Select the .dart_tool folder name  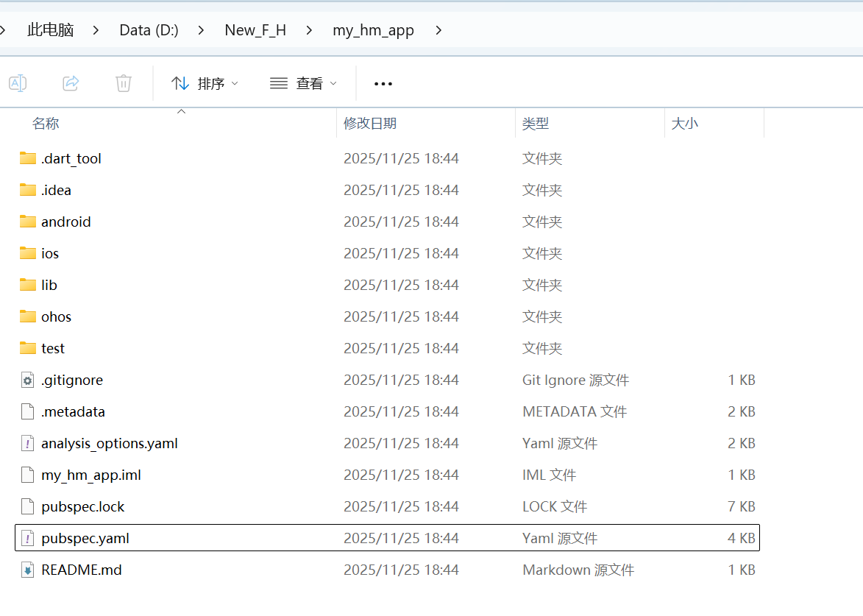71,158
